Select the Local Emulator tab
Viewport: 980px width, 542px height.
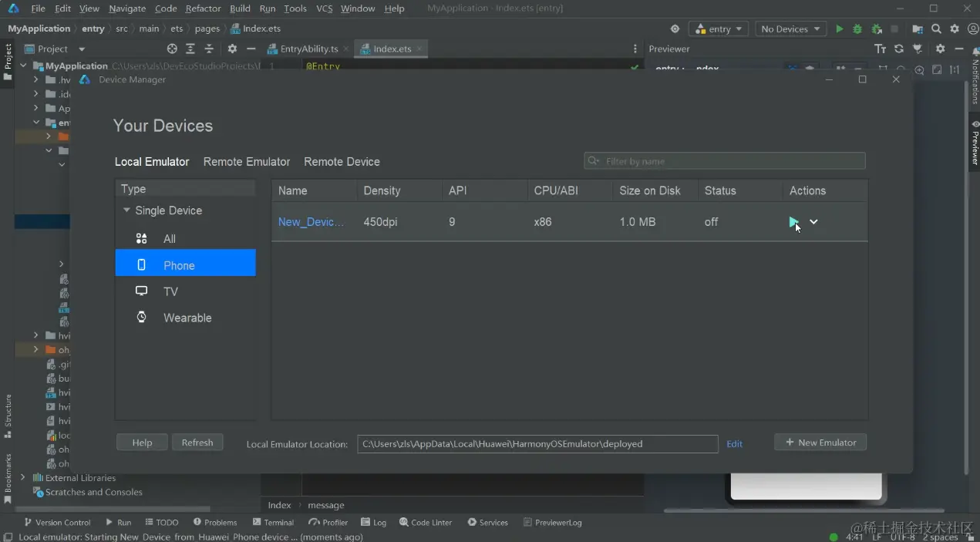(x=152, y=162)
